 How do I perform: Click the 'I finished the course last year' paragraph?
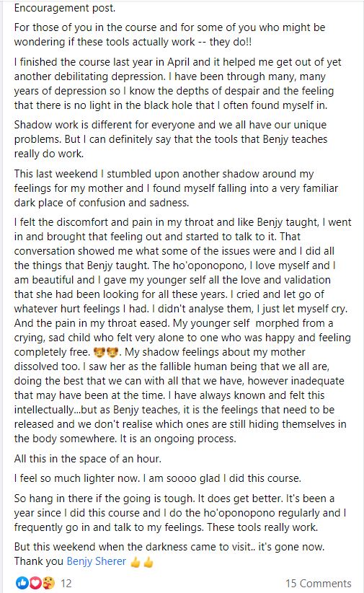pos(177,84)
